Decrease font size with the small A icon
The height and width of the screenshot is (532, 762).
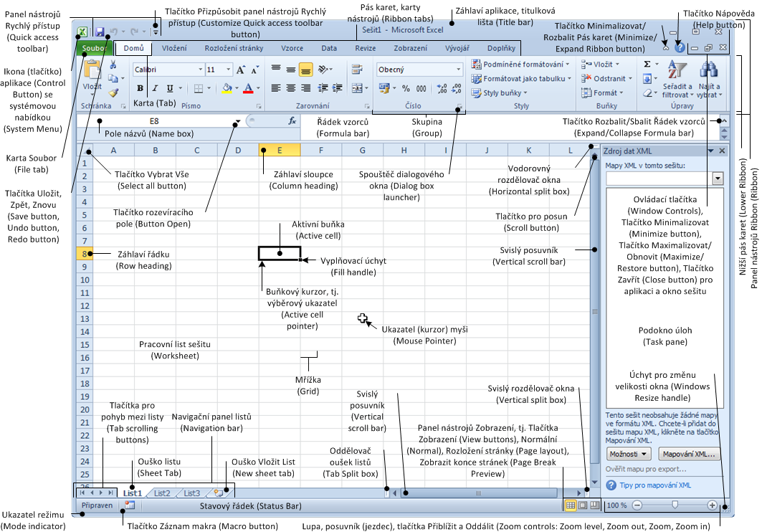point(254,70)
